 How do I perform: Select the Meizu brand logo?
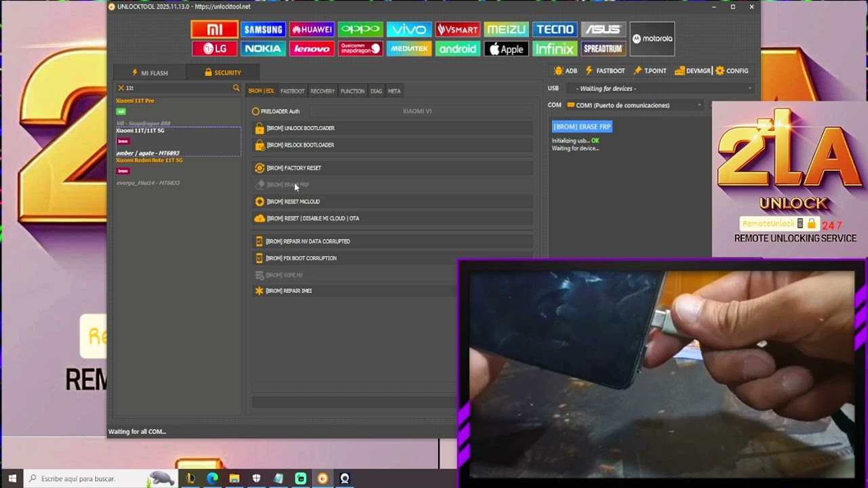click(507, 29)
